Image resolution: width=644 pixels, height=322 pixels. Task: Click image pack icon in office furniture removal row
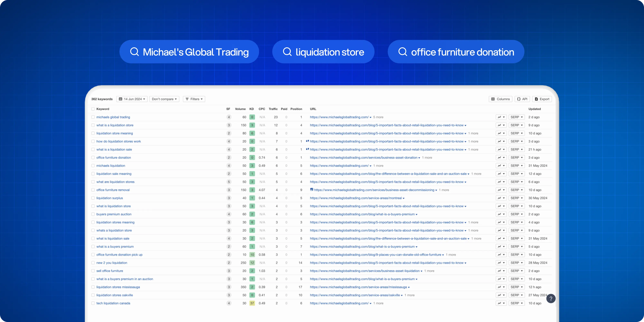pos(312,189)
